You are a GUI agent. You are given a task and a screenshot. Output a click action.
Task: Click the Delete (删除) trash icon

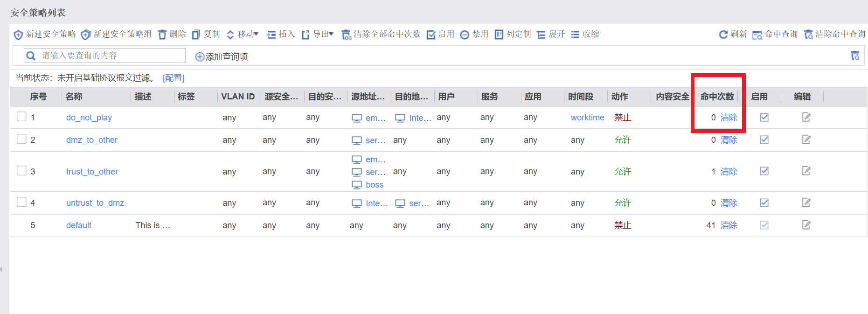[162, 35]
